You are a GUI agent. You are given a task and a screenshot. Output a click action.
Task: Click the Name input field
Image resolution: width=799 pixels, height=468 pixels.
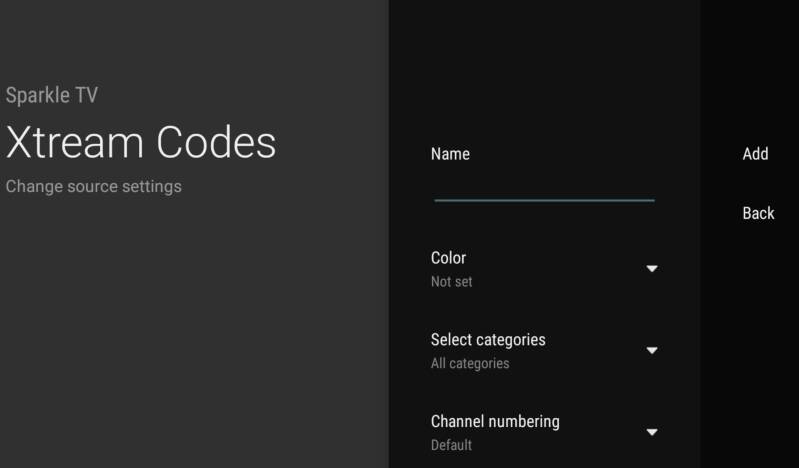coord(544,189)
